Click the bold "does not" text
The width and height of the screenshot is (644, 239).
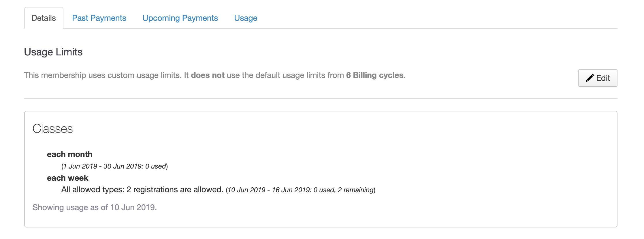pyautogui.click(x=208, y=75)
